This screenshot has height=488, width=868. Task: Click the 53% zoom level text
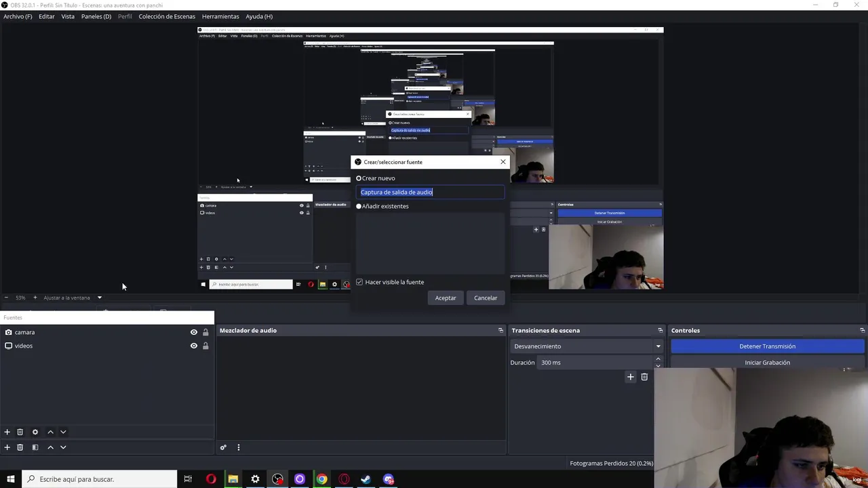point(20,298)
